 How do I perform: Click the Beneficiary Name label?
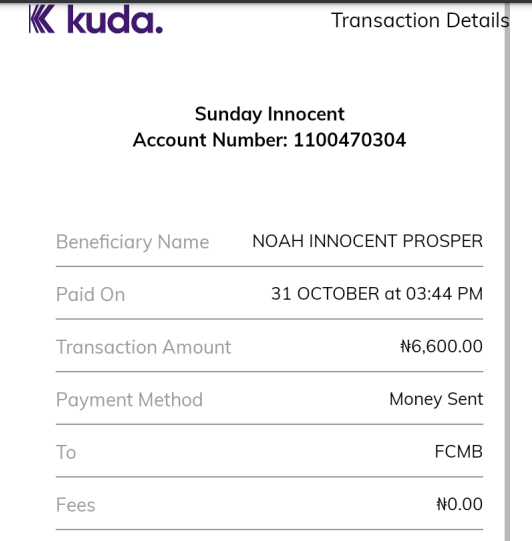pyautogui.click(x=132, y=242)
